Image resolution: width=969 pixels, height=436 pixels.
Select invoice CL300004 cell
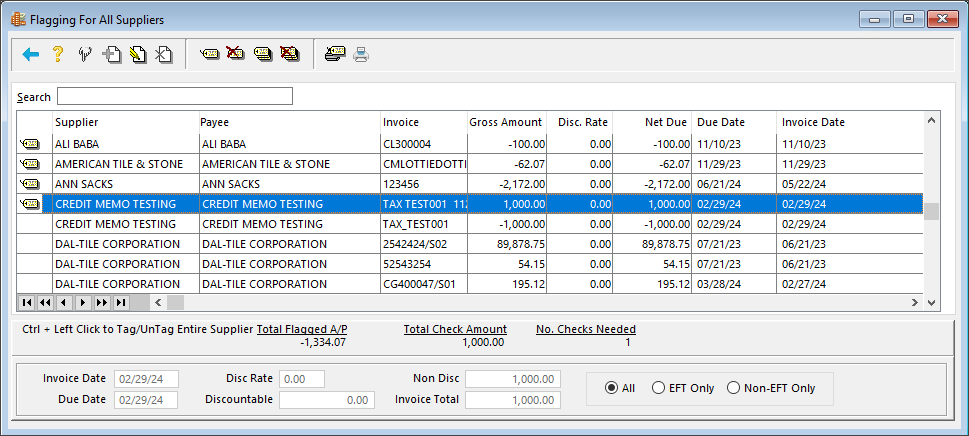424,144
